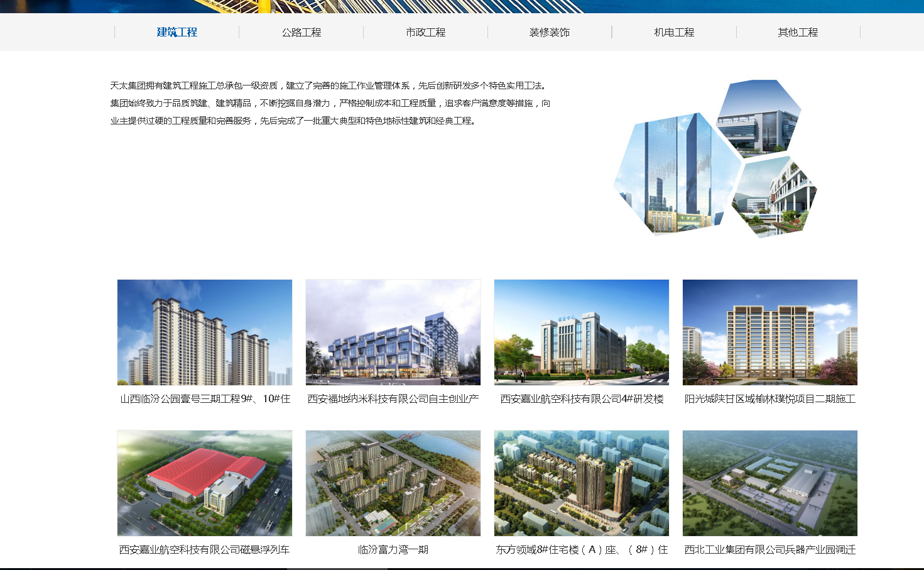Open the 临汾富力湾一期 text link
Screen dimensions: 924x570
coord(393,550)
